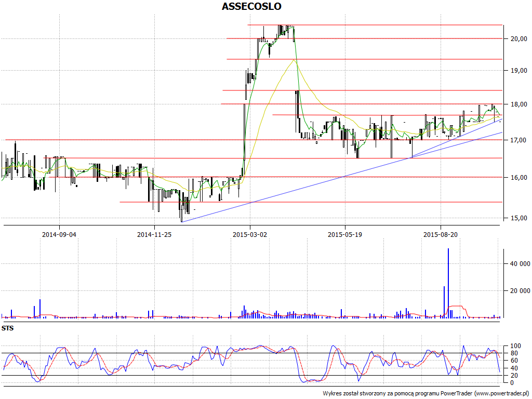Click the tallest volume spike bar

(448, 283)
